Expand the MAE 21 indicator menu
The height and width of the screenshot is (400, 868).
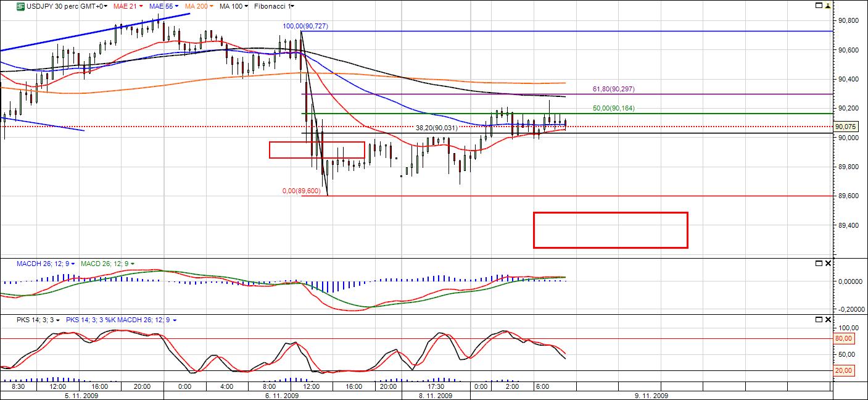point(140,6)
